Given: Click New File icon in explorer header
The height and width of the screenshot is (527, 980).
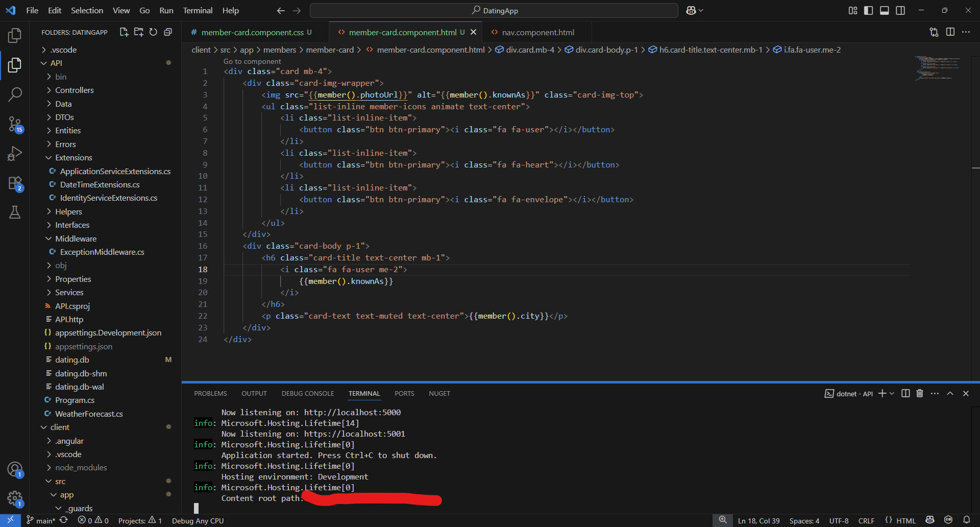Looking at the screenshot, I should point(124,32).
